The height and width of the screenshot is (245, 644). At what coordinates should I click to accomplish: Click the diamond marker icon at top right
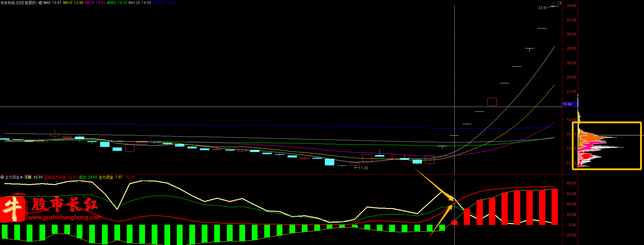coord(554,3)
